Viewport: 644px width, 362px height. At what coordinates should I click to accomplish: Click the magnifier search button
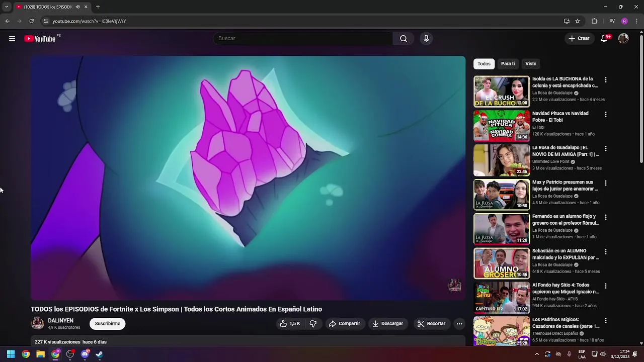404,39
